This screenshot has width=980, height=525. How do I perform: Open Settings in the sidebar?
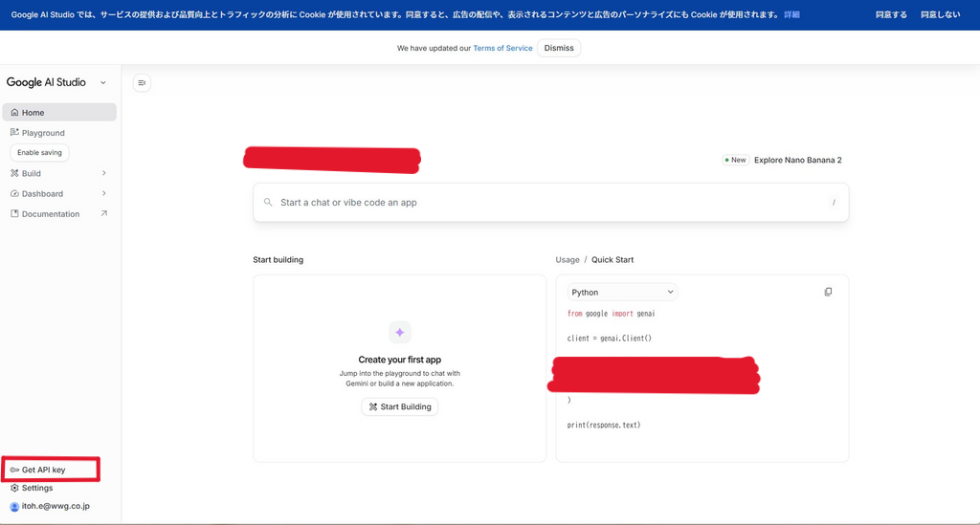click(x=37, y=488)
